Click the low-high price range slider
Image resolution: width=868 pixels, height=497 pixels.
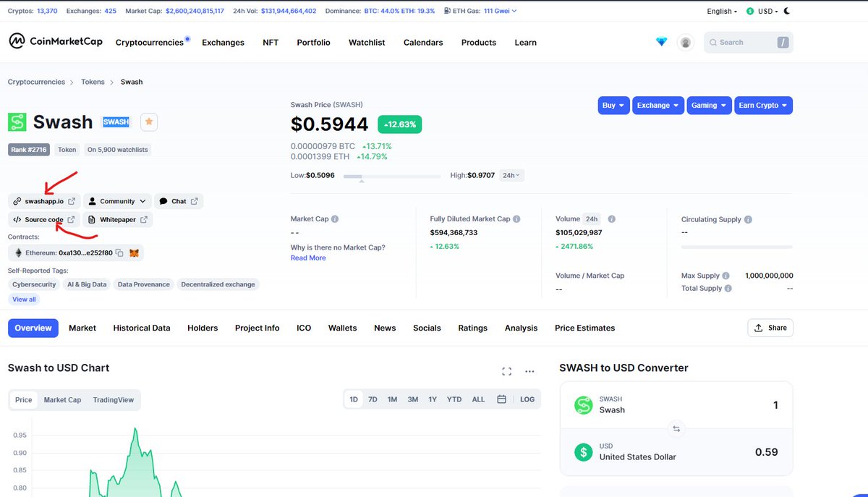coord(391,176)
